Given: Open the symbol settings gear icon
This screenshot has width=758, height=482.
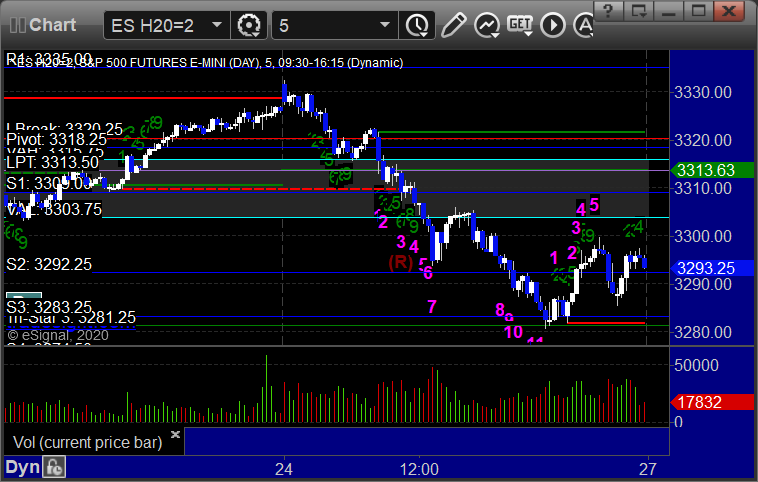Looking at the screenshot, I should click(x=249, y=25).
